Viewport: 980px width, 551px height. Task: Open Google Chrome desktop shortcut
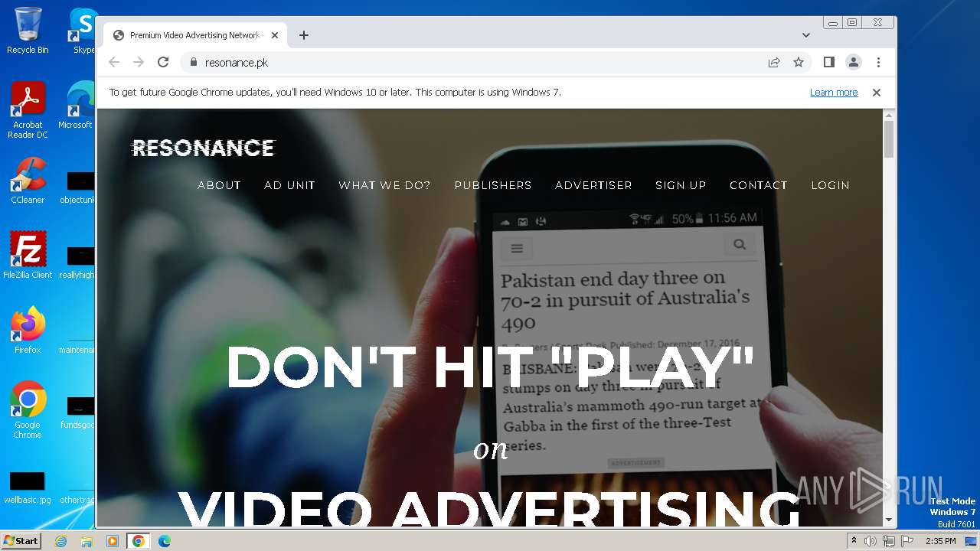(28, 409)
